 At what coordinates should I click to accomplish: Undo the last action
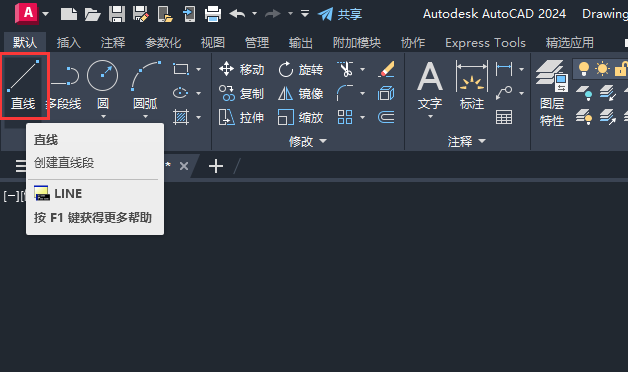click(237, 14)
